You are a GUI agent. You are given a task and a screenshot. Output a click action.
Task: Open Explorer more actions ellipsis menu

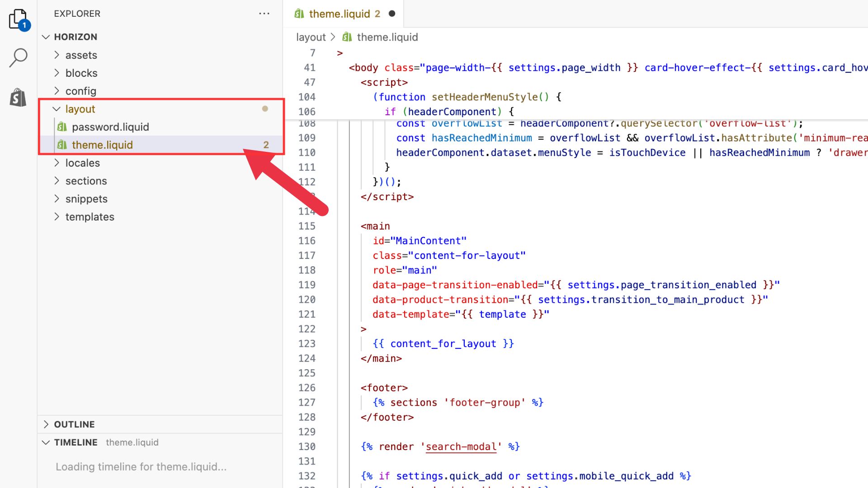pos(264,14)
